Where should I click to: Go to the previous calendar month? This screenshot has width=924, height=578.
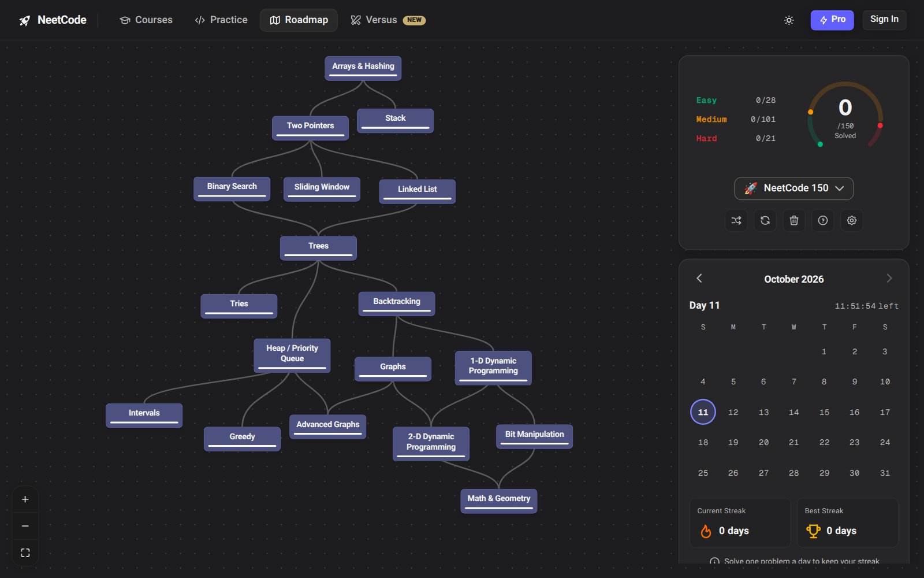coord(699,279)
